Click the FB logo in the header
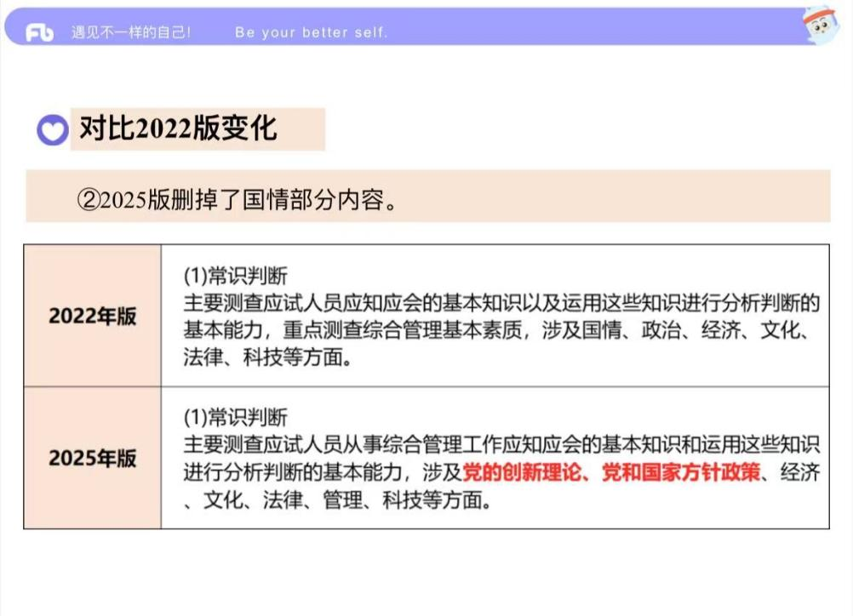Image resolution: width=853 pixels, height=616 pixels. 39,32
